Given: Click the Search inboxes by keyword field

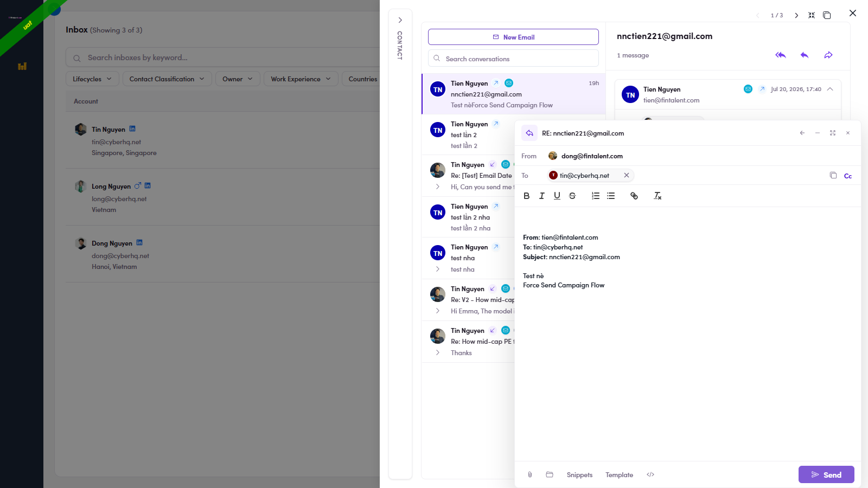Looking at the screenshot, I should pyautogui.click(x=223, y=57).
